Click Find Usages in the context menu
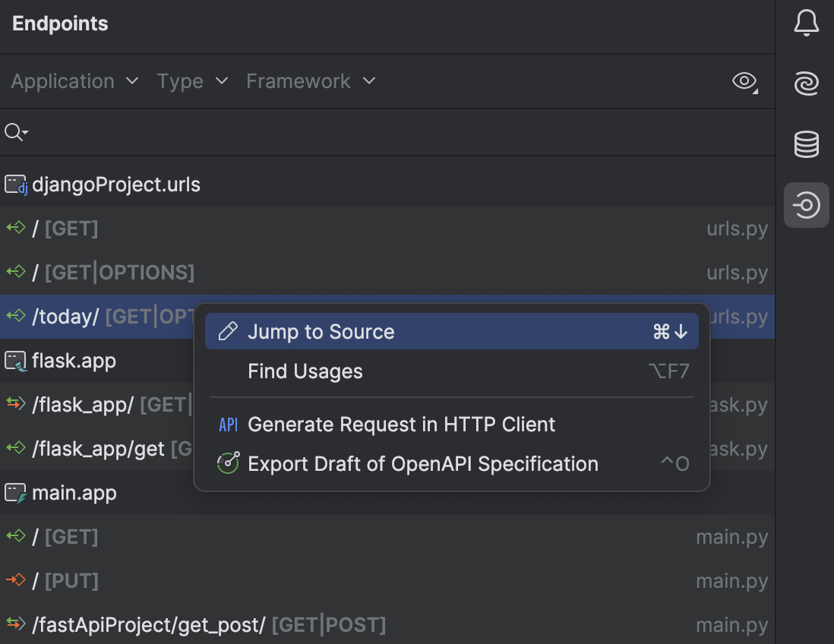Image resolution: width=834 pixels, height=644 pixels. 304,371
